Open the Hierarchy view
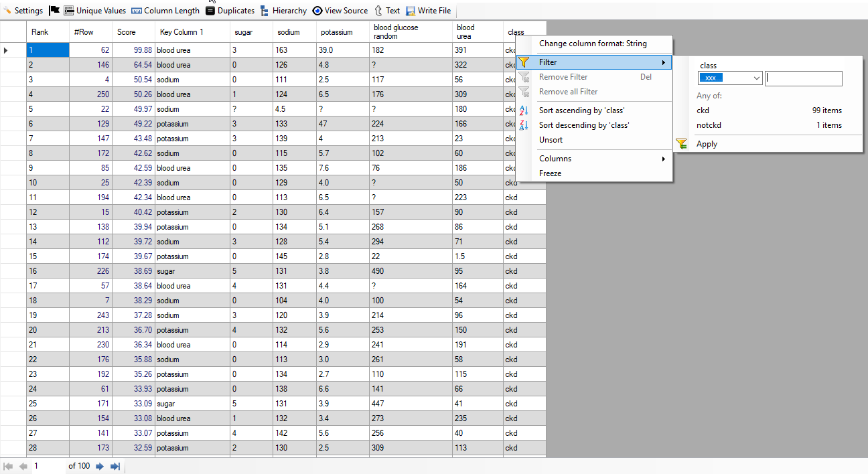This screenshot has width=868, height=474. click(265, 11)
